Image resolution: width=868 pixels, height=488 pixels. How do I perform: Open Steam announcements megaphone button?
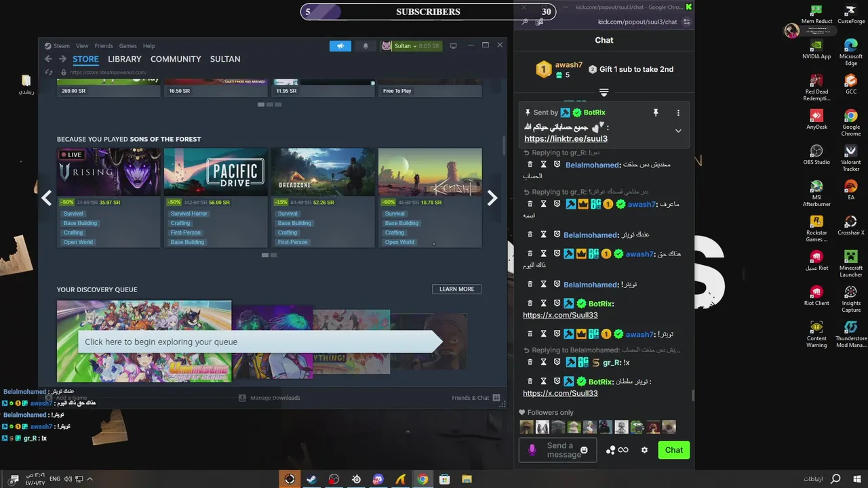point(340,45)
